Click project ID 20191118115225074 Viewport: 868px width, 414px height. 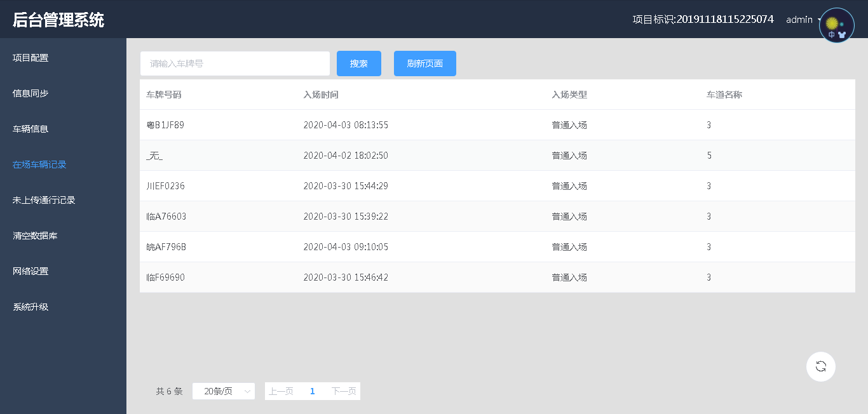point(725,19)
